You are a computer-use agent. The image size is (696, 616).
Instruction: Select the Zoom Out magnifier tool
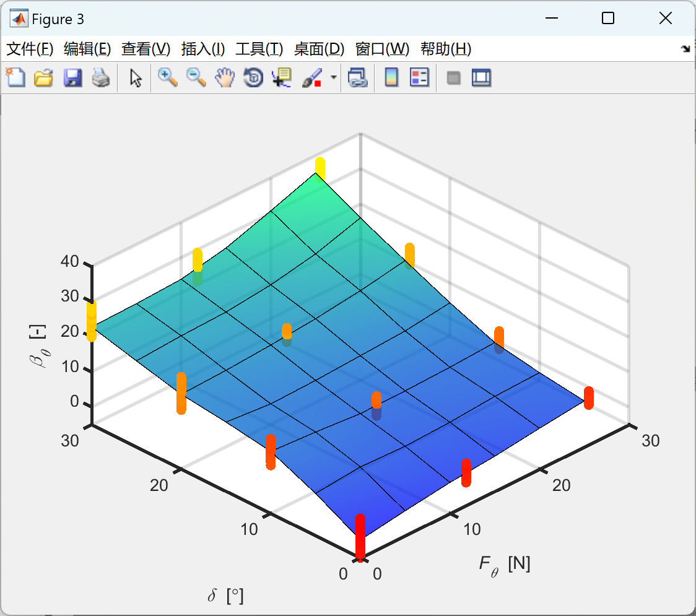[x=196, y=78]
